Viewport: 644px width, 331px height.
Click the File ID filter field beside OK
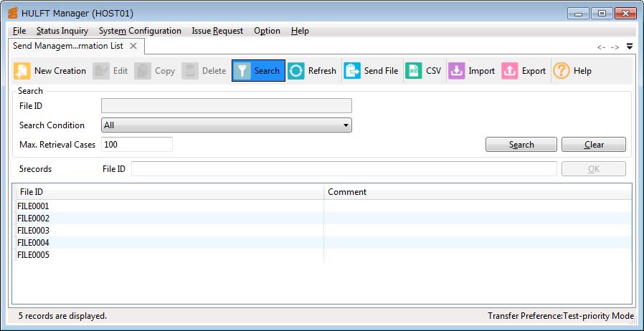point(344,168)
